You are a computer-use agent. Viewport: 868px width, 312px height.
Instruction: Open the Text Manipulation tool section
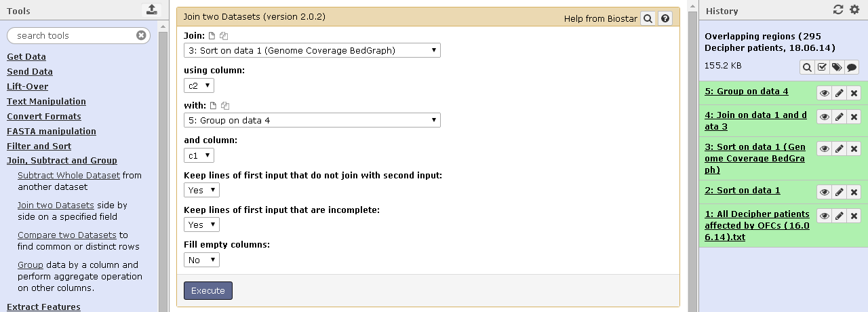pos(46,102)
